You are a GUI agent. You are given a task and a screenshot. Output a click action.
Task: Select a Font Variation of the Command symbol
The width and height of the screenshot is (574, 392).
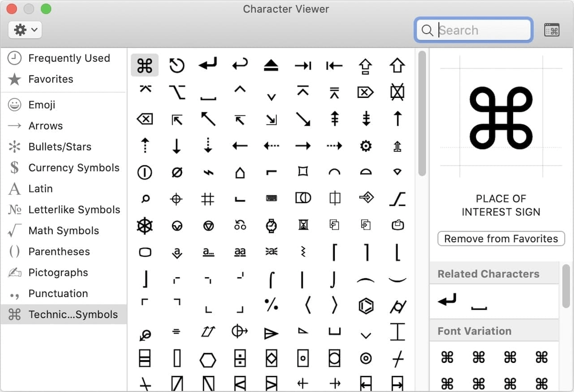[x=447, y=357]
